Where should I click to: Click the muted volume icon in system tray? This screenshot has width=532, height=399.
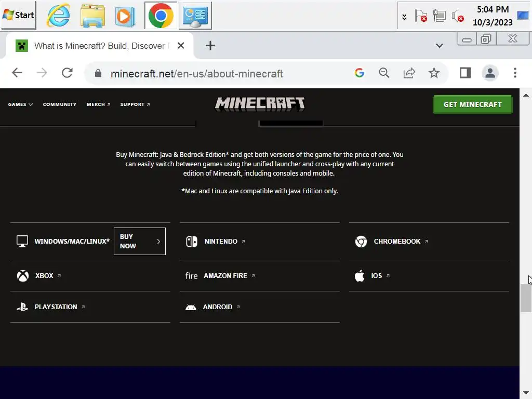click(x=458, y=16)
